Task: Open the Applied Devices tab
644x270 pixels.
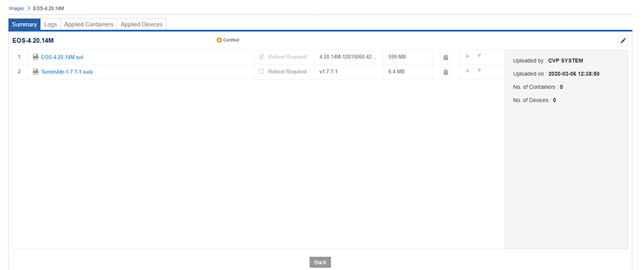Action: [x=142, y=24]
